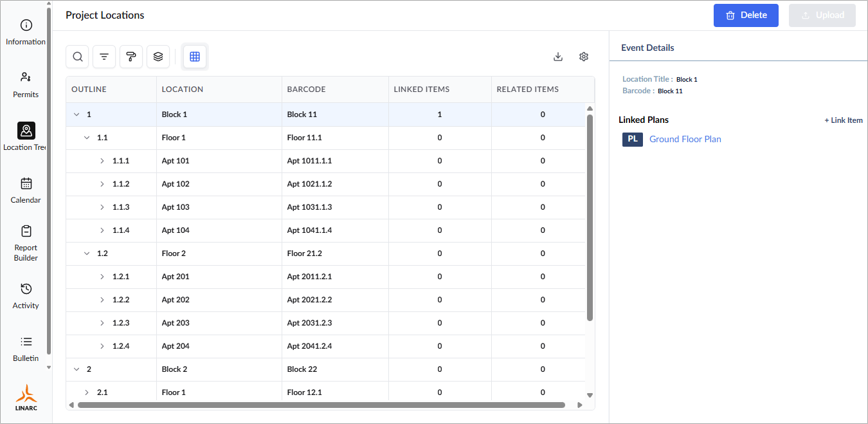Viewport: 868px width, 424px height.
Task: Open the filter icon in toolbar
Action: pos(104,57)
